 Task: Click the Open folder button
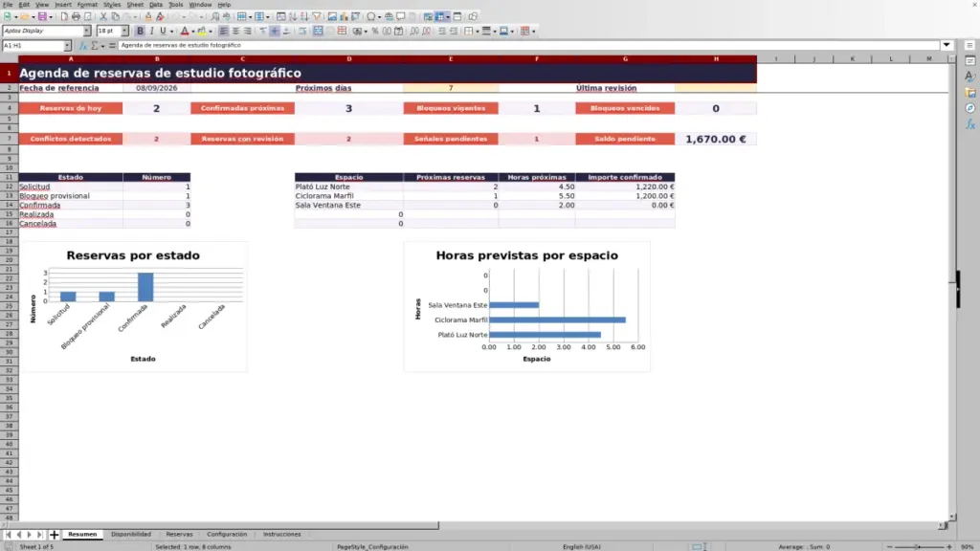pos(24,17)
